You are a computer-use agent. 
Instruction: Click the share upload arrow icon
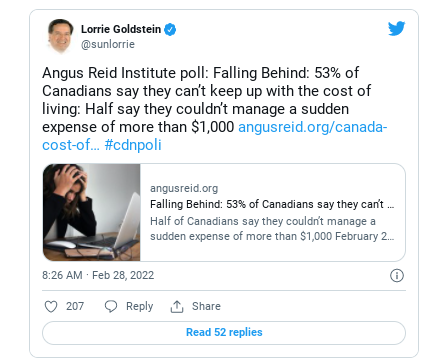[x=177, y=306]
